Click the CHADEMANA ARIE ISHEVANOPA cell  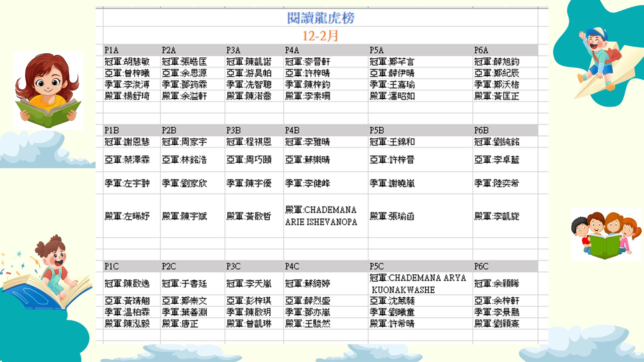(321, 216)
